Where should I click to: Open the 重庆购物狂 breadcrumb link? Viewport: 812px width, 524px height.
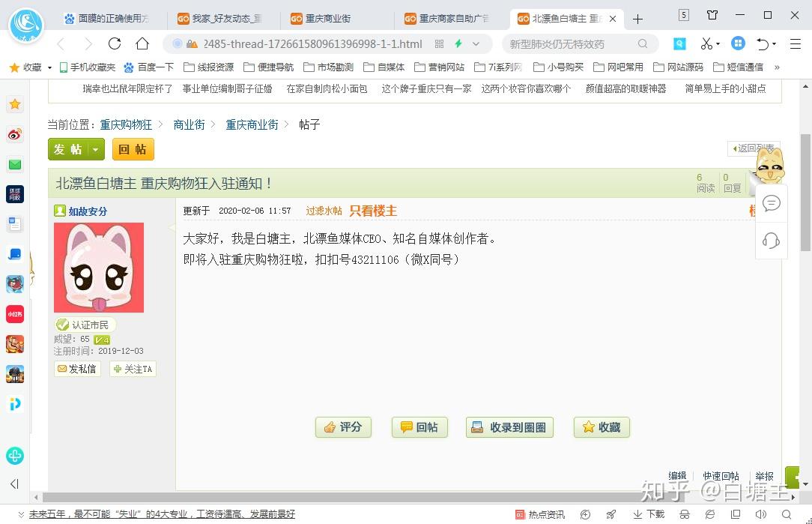[x=126, y=125]
